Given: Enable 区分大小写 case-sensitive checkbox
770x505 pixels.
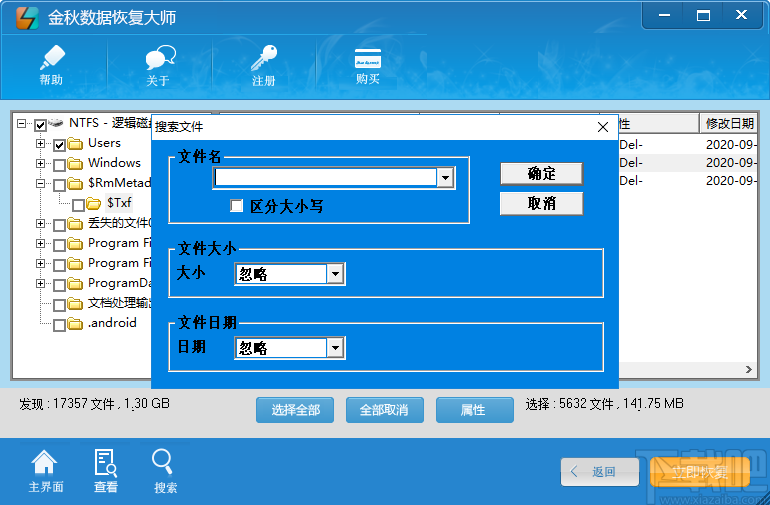Looking at the screenshot, I should 237,205.
